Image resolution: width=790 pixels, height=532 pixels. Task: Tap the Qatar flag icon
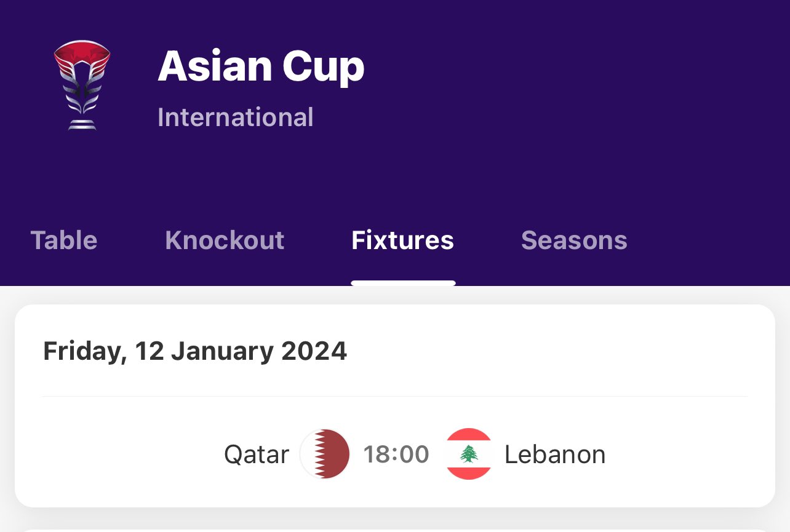click(x=324, y=454)
